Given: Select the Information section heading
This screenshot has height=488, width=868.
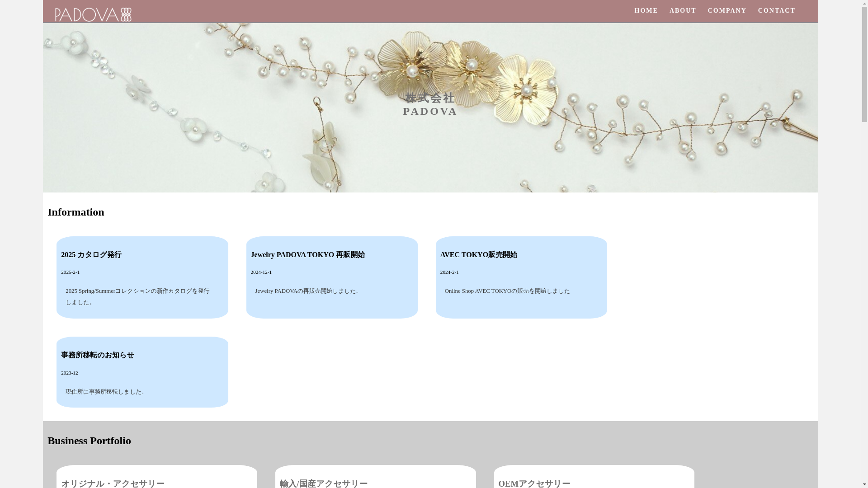Looking at the screenshot, I should click(76, 212).
